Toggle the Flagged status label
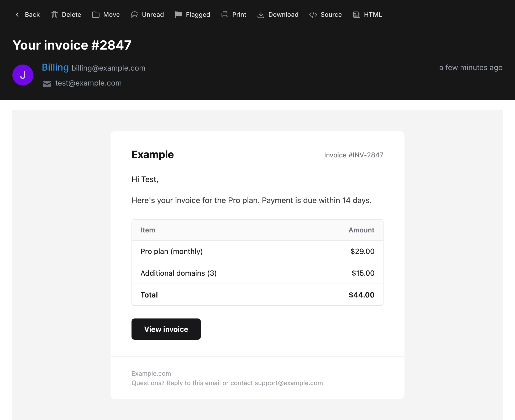This screenshot has width=515, height=420. click(x=198, y=15)
